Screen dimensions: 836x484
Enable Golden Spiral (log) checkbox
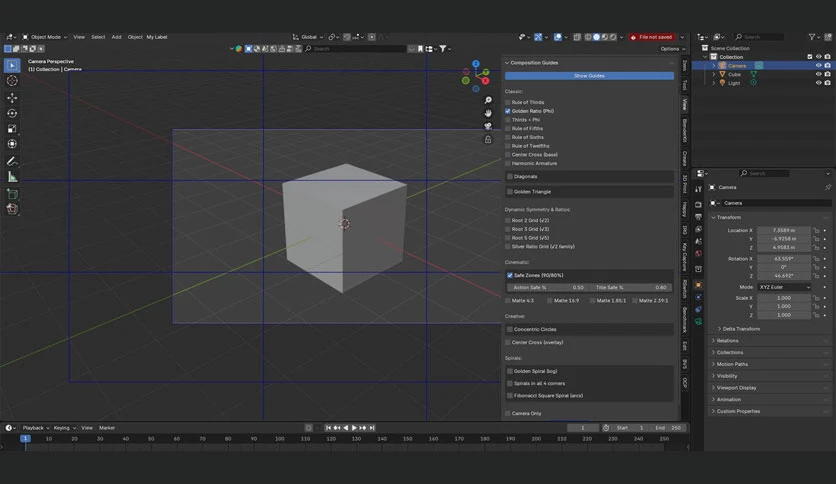510,371
